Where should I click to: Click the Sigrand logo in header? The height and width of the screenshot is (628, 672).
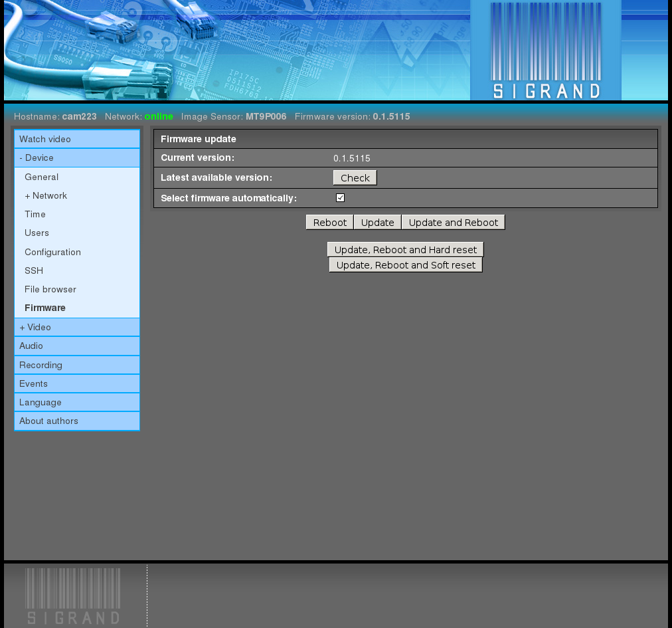(545, 51)
